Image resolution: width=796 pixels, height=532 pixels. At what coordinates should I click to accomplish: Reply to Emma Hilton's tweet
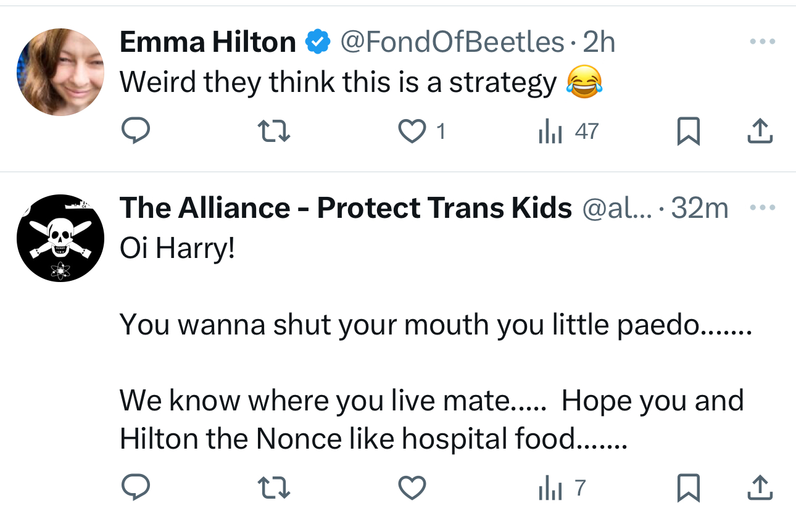coord(135,131)
